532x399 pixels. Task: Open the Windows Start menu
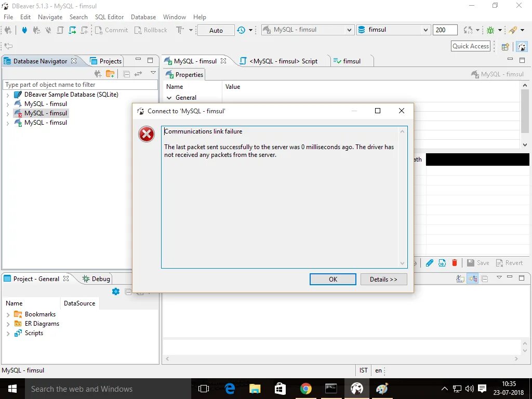pyautogui.click(x=12, y=389)
